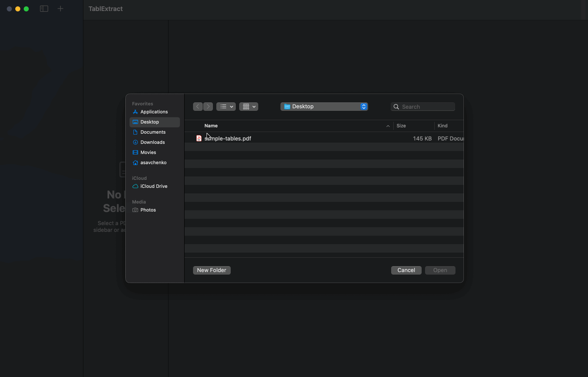
Task: Select the Documents sidebar folder
Action: [x=152, y=132]
